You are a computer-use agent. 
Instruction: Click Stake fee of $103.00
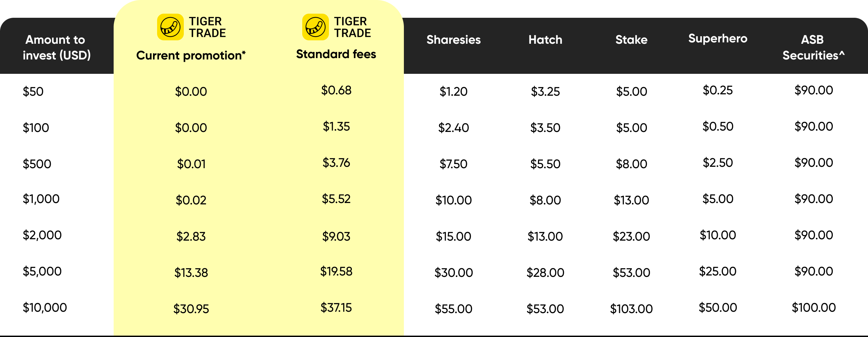click(x=631, y=309)
